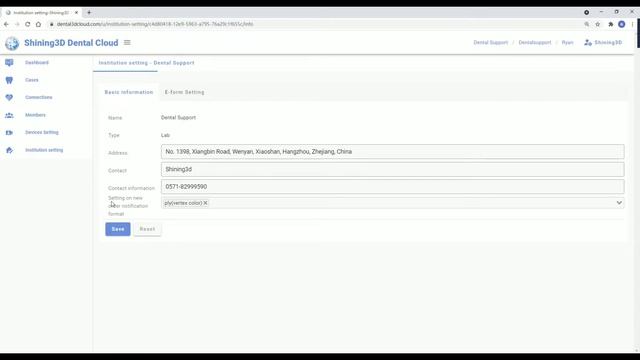
Task: Open a new browser tab with the plus
Action: pos(89,13)
